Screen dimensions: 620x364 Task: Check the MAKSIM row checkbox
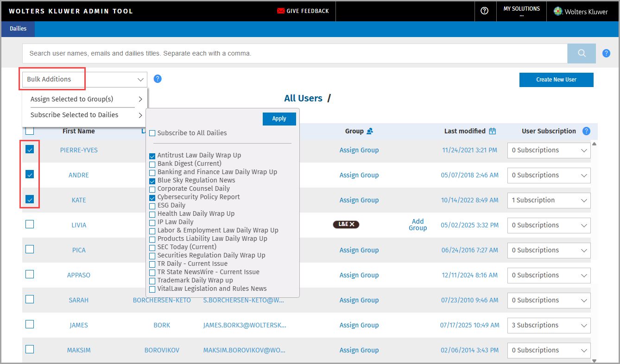[30, 349]
